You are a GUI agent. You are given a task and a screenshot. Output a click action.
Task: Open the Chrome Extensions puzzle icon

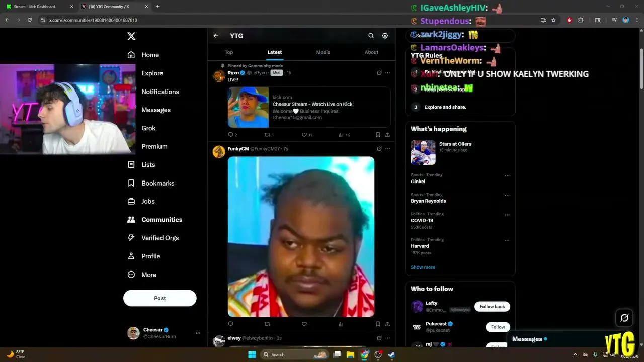click(581, 20)
